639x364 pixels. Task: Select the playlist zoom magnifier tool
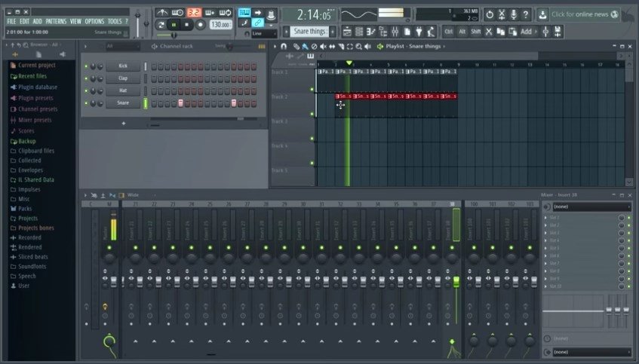(x=359, y=47)
